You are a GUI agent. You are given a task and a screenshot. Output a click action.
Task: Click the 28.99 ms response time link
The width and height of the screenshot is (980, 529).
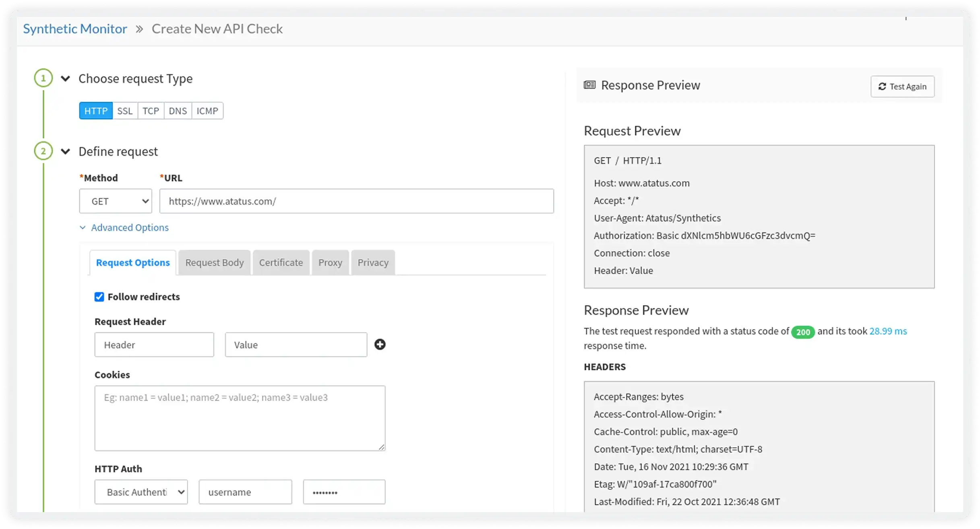[888, 331]
